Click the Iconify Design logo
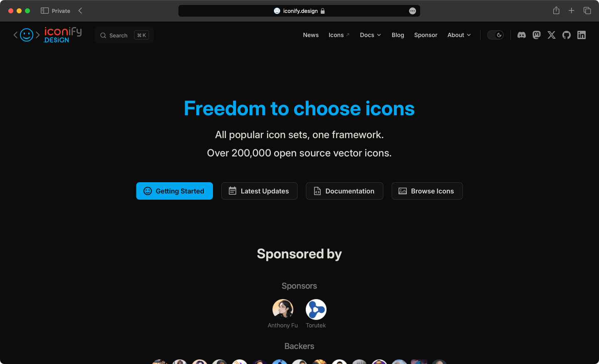Image resolution: width=599 pixels, height=364 pixels. click(47, 35)
